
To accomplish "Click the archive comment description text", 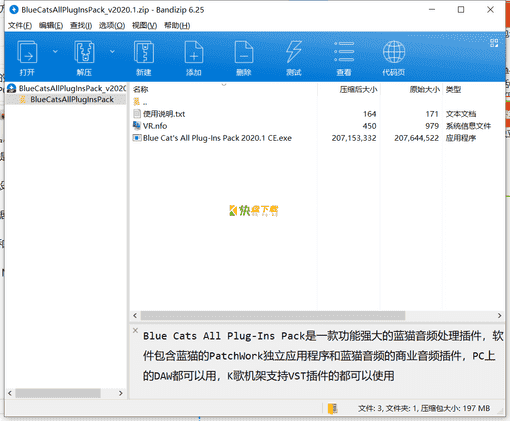I will (323, 356).
